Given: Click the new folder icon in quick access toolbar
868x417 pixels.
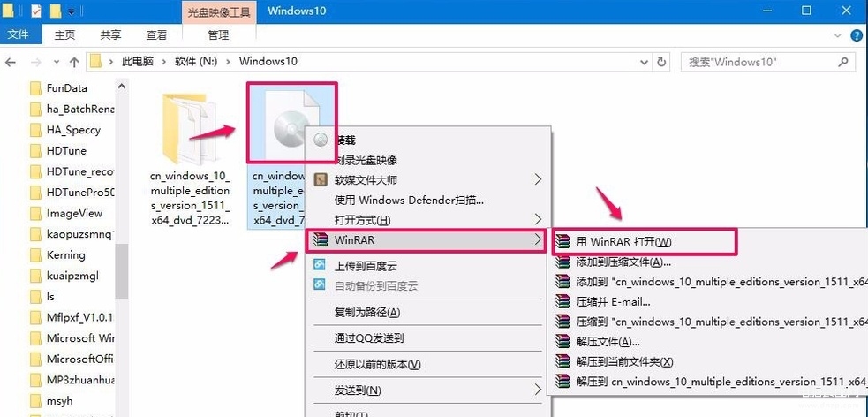Looking at the screenshot, I should coord(56,11).
